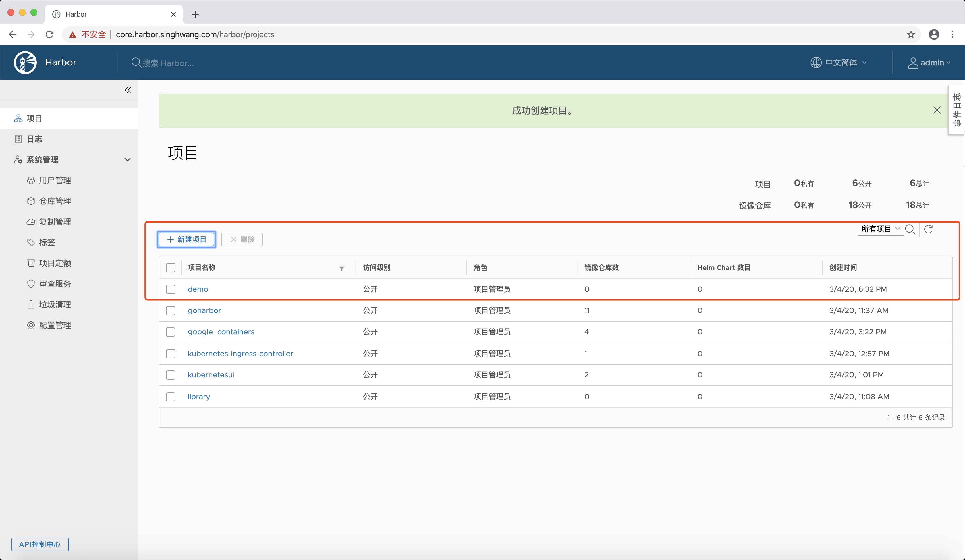Open the kubernetesui project link
This screenshot has height=560, width=965.
[x=211, y=374]
